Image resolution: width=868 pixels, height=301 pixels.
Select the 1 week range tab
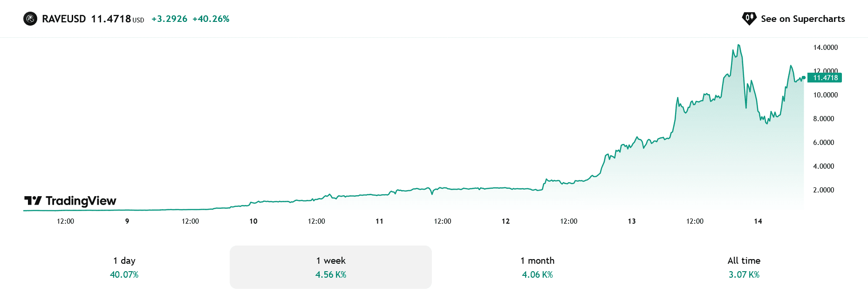coord(331,267)
